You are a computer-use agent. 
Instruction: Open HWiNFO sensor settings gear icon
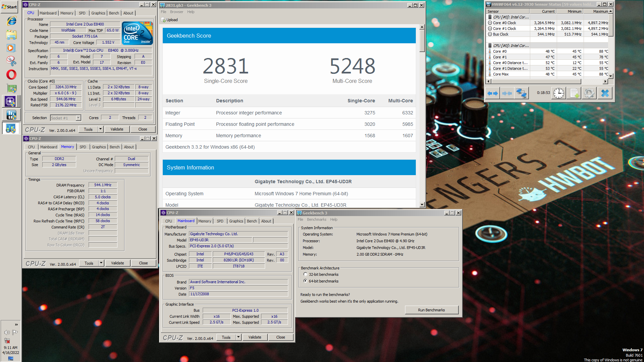(x=589, y=93)
